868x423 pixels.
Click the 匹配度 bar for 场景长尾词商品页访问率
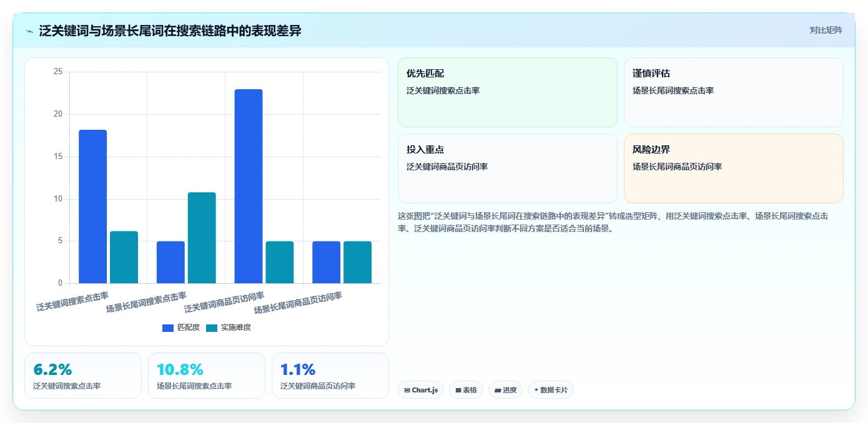click(327, 262)
